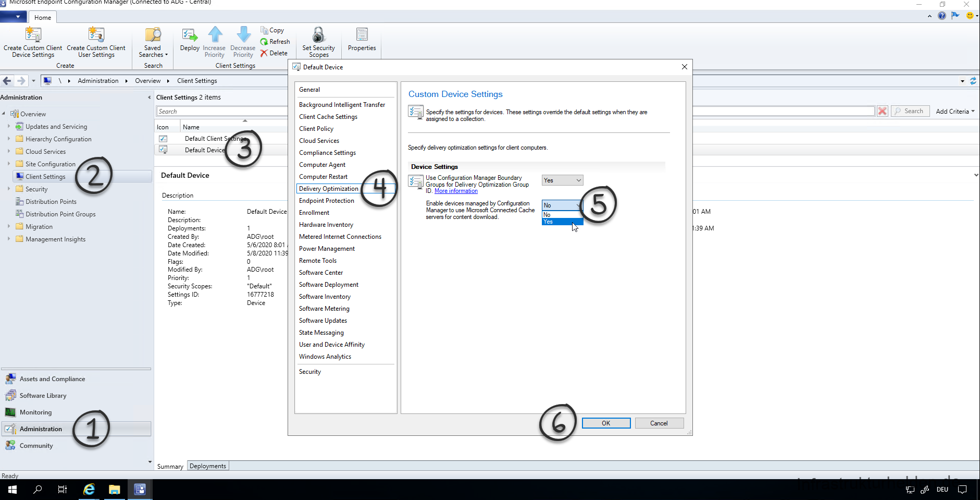The height and width of the screenshot is (500, 980).
Task: Open Properties from the ribbon
Action: [362, 40]
